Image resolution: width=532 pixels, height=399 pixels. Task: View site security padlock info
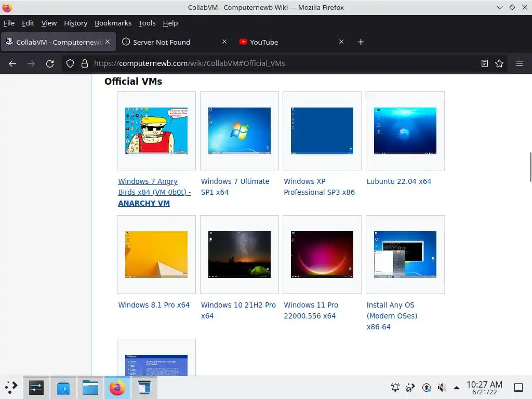(85, 63)
